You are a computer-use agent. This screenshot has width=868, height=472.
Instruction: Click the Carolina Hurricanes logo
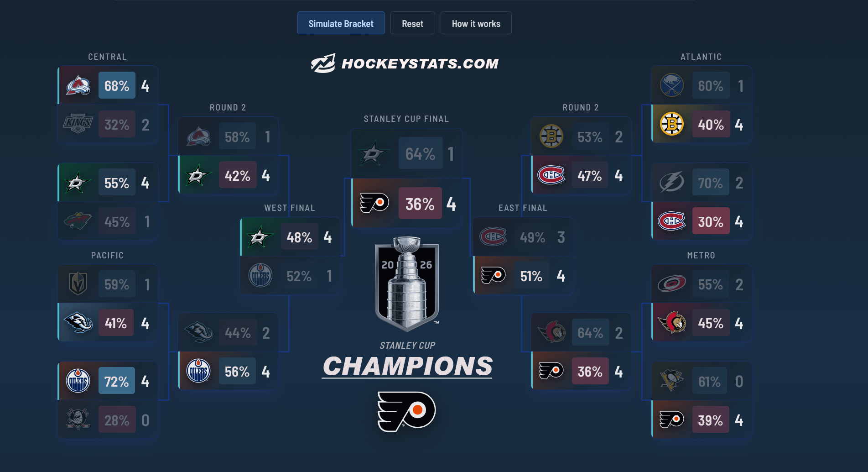(x=671, y=284)
